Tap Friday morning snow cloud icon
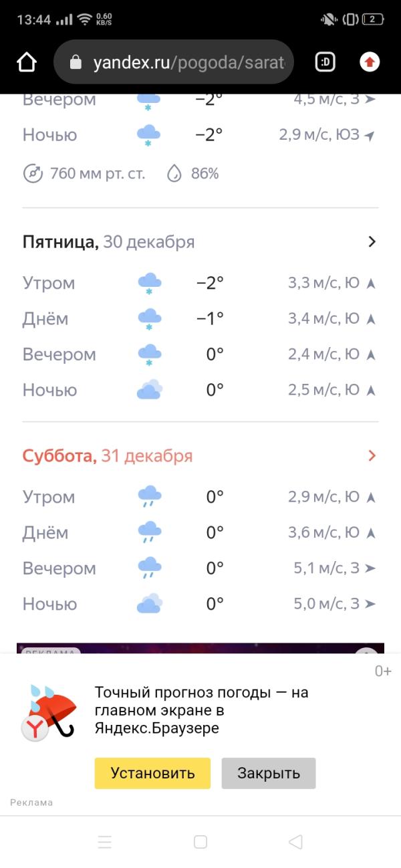Image resolution: width=401 pixels, height=868 pixels. click(149, 284)
